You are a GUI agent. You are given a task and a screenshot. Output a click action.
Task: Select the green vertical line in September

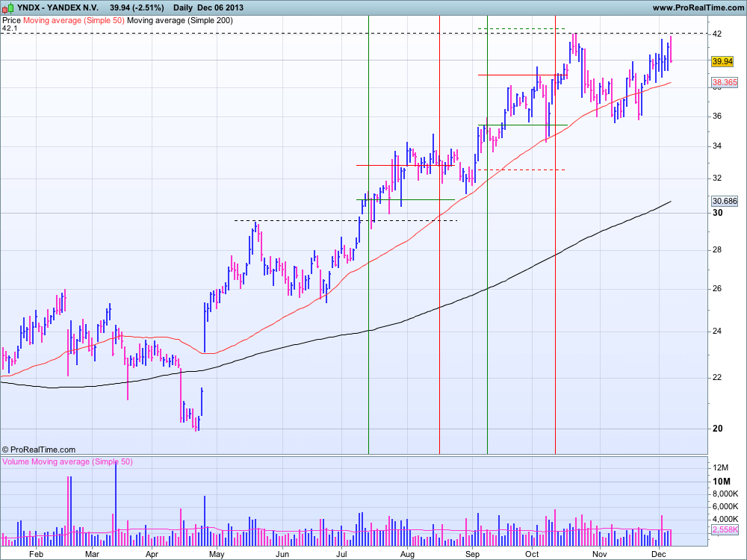[487, 299]
